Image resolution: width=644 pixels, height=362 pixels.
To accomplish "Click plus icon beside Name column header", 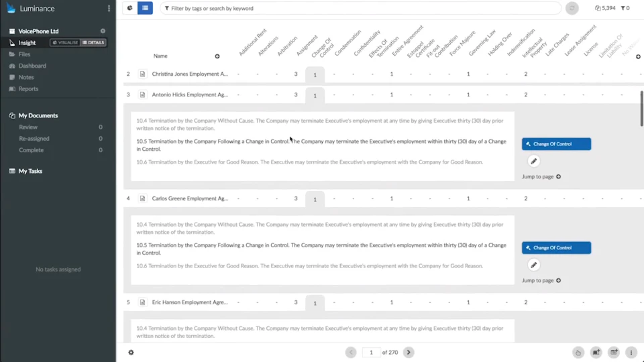I will (217, 56).
